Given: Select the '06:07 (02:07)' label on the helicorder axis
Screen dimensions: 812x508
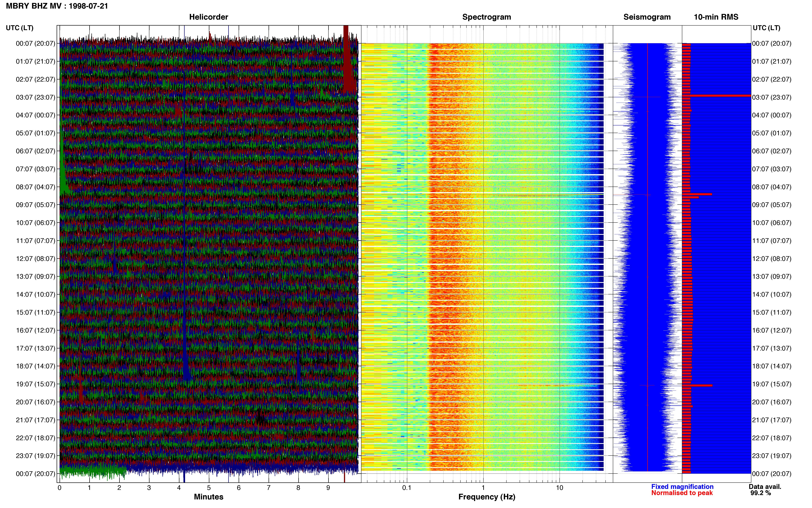Looking at the screenshot, I should point(35,151).
